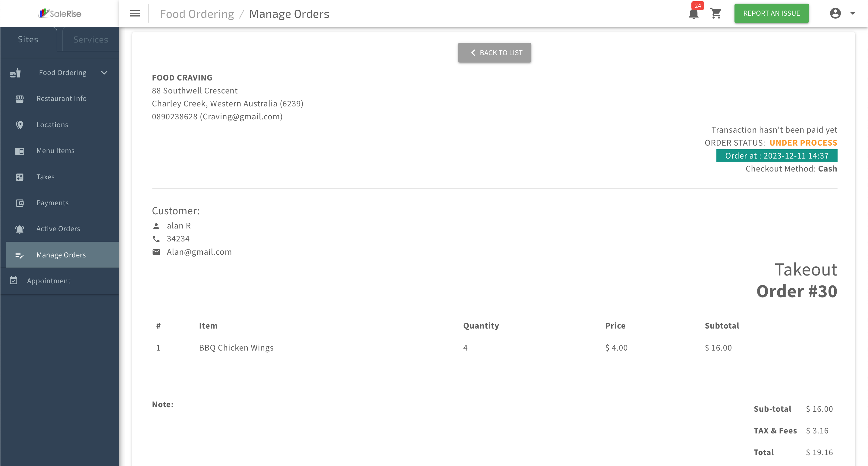The width and height of the screenshot is (868, 466).
Task: Click the Report an Issue button
Action: click(x=771, y=14)
